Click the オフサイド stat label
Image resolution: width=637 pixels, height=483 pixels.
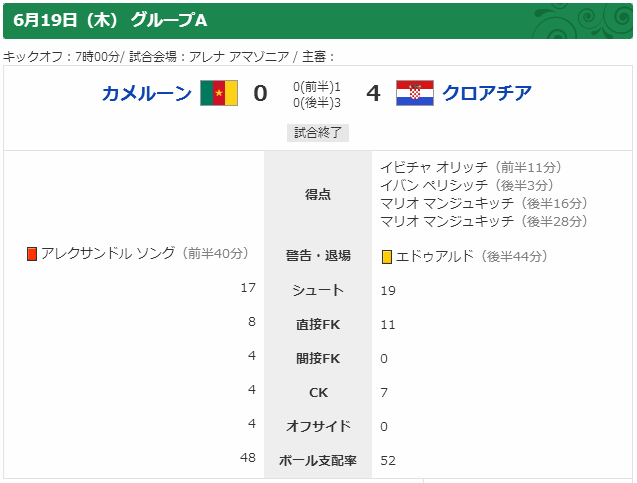tap(318, 426)
